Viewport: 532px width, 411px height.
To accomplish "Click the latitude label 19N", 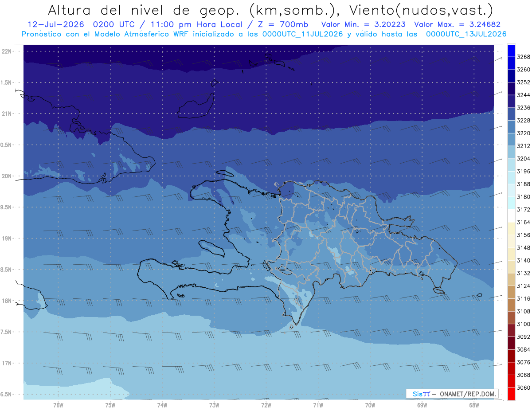I will [x=6, y=239].
